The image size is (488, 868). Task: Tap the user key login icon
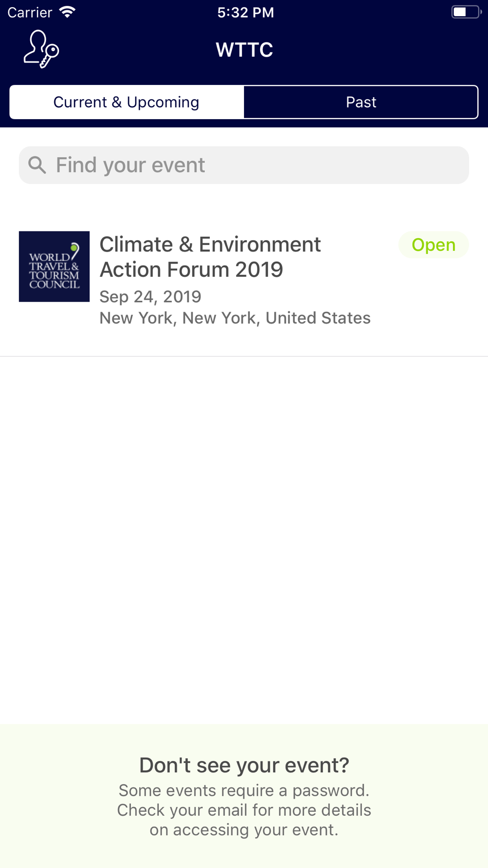point(41,49)
